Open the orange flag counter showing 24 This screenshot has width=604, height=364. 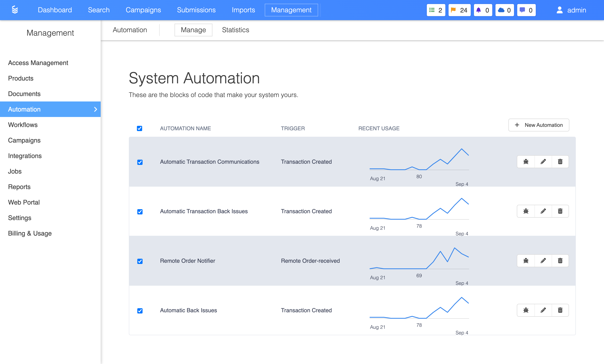pyautogui.click(x=459, y=10)
